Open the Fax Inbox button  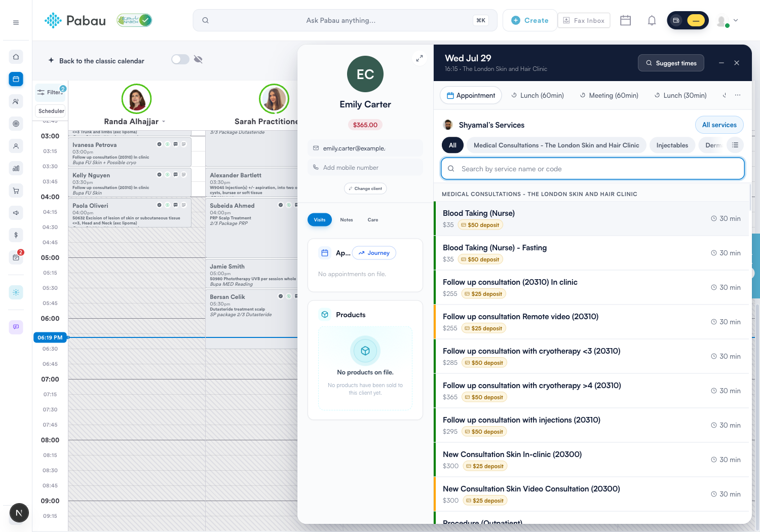tap(584, 20)
